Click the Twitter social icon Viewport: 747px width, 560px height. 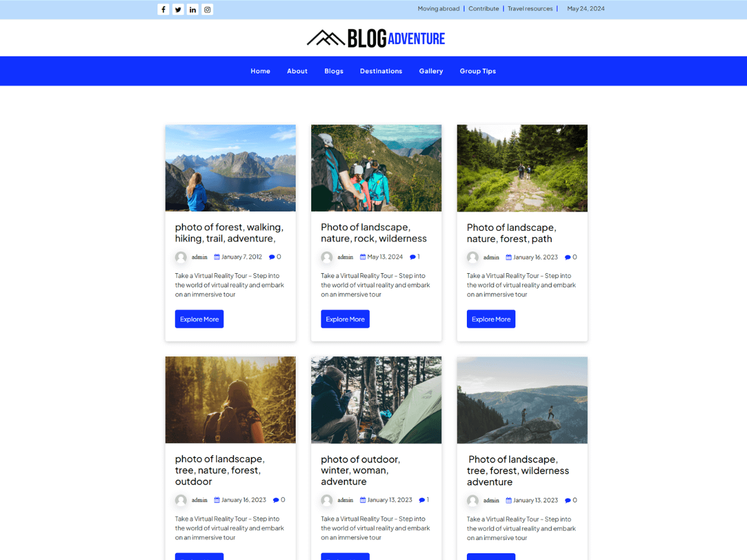(178, 9)
